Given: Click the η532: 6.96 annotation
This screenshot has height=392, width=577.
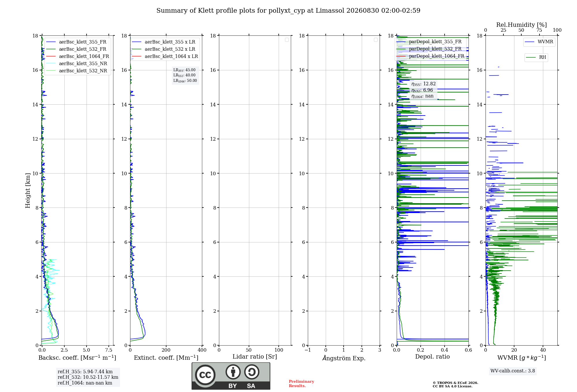Looking at the screenshot, I should point(422,90).
